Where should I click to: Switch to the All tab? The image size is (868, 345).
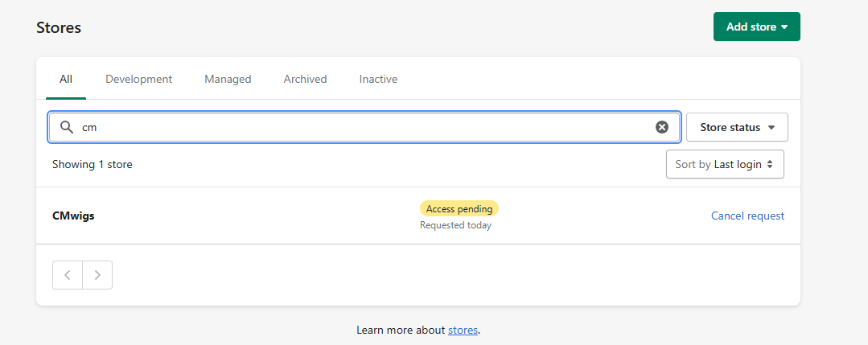pos(66,79)
